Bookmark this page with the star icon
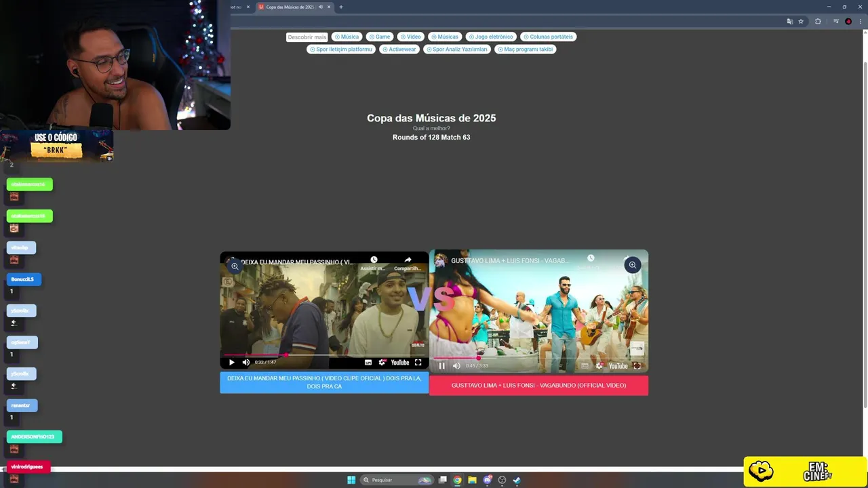Image resolution: width=868 pixels, height=488 pixels. pos(801,21)
